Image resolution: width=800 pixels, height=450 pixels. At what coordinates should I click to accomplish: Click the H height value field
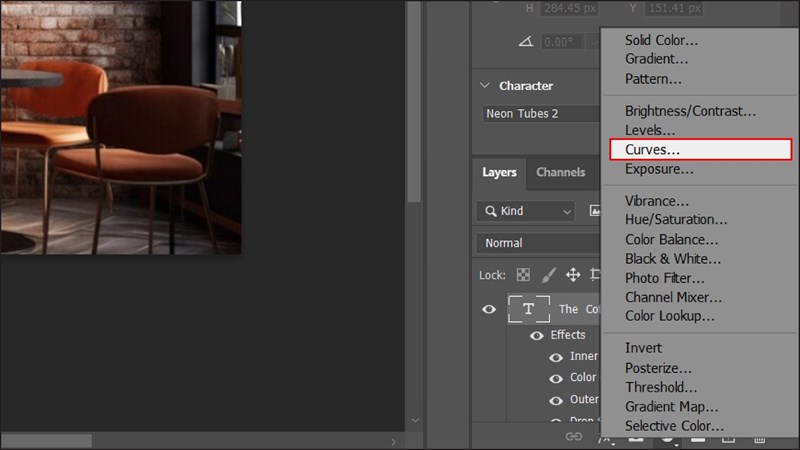pos(569,8)
